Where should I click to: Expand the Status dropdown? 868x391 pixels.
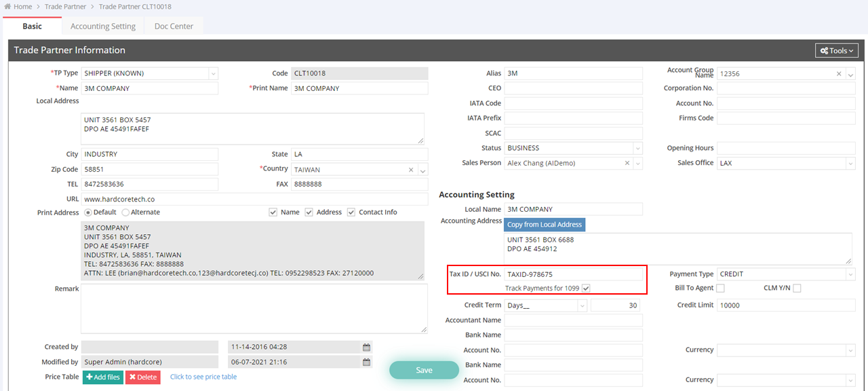[x=637, y=149]
